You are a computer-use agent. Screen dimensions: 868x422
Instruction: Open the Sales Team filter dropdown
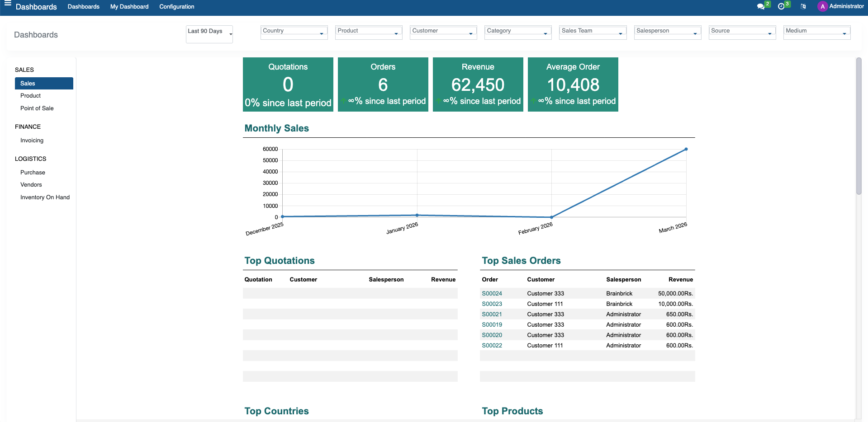pyautogui.click(x=593, y=31)
